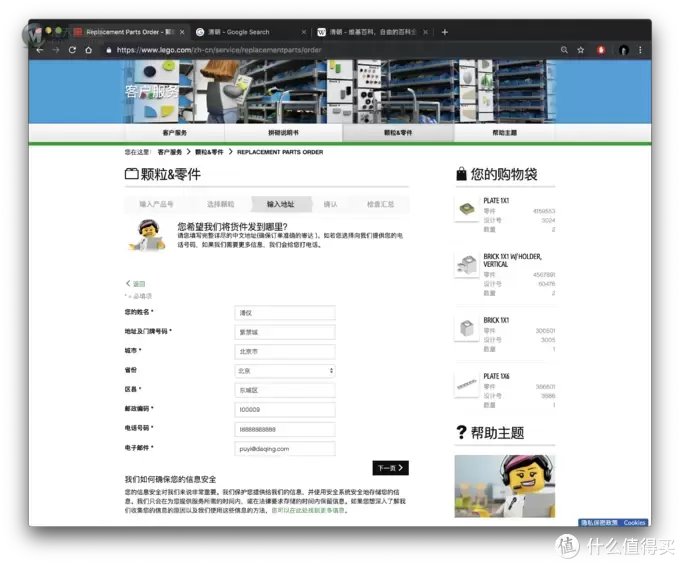680x564 pixels.
Task: Click the shopping bag icon
Action: click(461, 174)
